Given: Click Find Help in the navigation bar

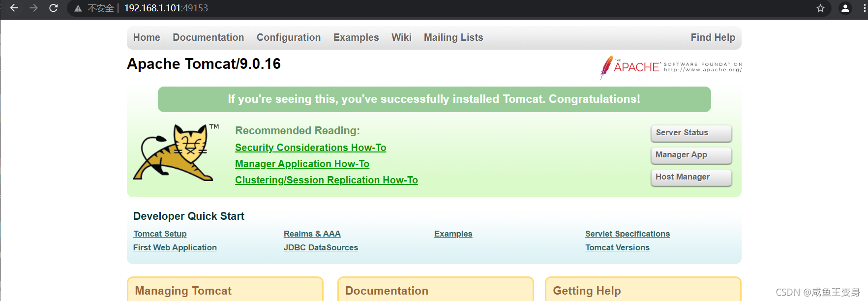Looking at the screenshot, I should [713, 37].
